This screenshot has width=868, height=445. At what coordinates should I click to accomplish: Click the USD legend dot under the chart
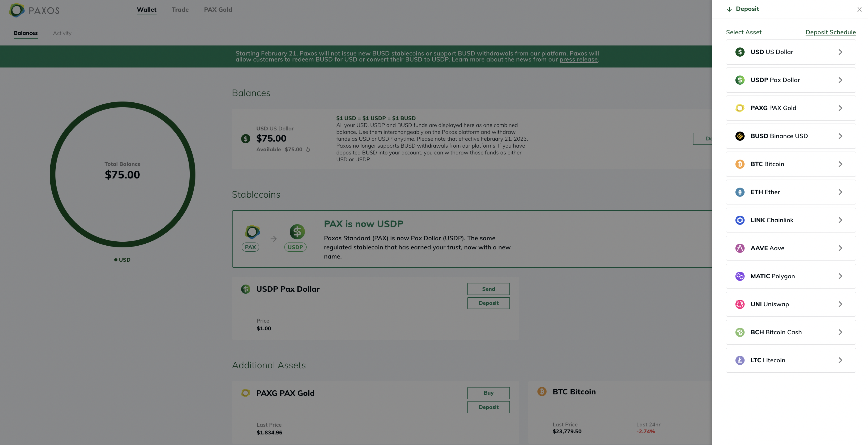click(116, 260)
